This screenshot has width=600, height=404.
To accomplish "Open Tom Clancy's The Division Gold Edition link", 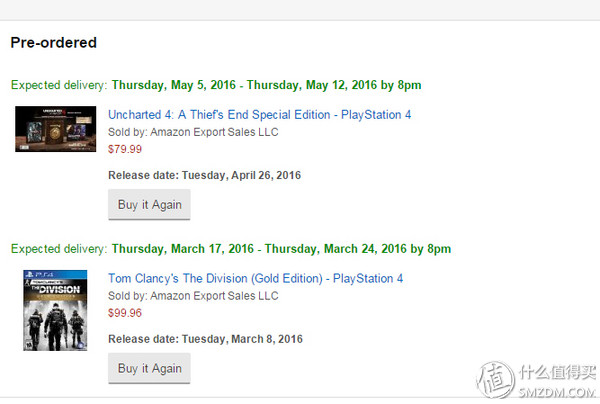I will tap(255, 278).
